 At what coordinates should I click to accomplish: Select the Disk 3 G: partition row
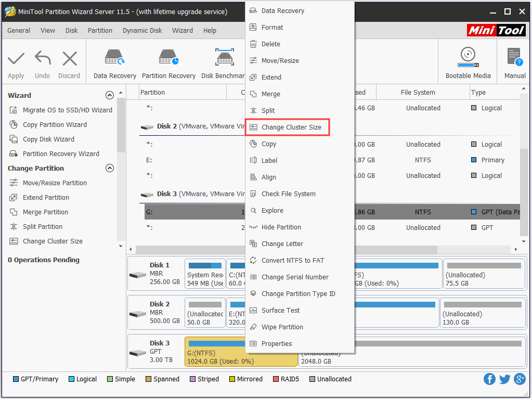(332, 212)
